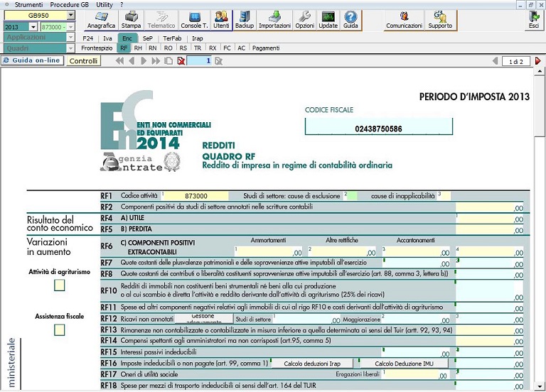
Task: Click the vertical scrollbar down arrow
Action: tap(540, 386)
